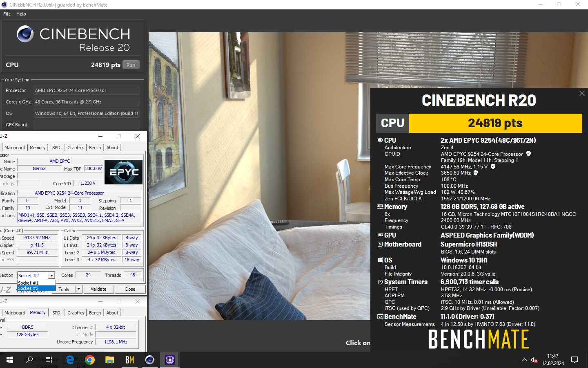Click the Cores x GHz field
588x368 pixels.
pyautogui.click(x=86, y=102)
